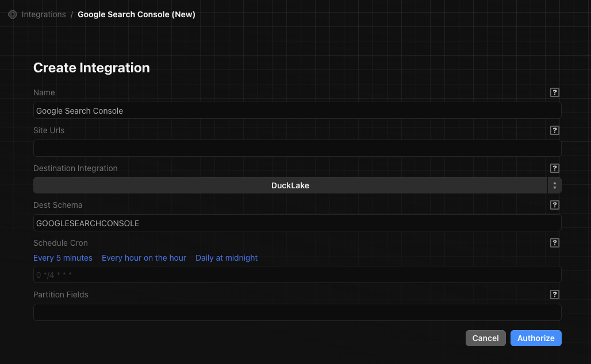Open help for Destination Integration
Viewport: 591px width, 364px height.
click(554, 168)
